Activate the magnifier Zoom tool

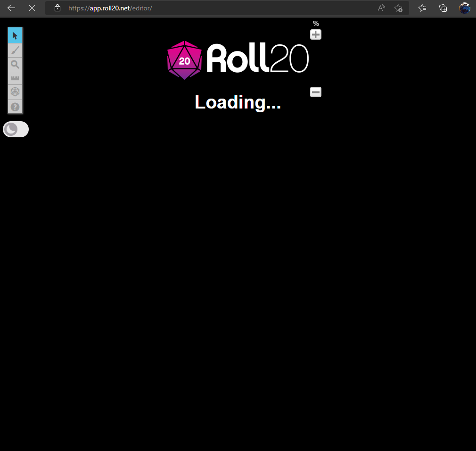click(15, 65)
